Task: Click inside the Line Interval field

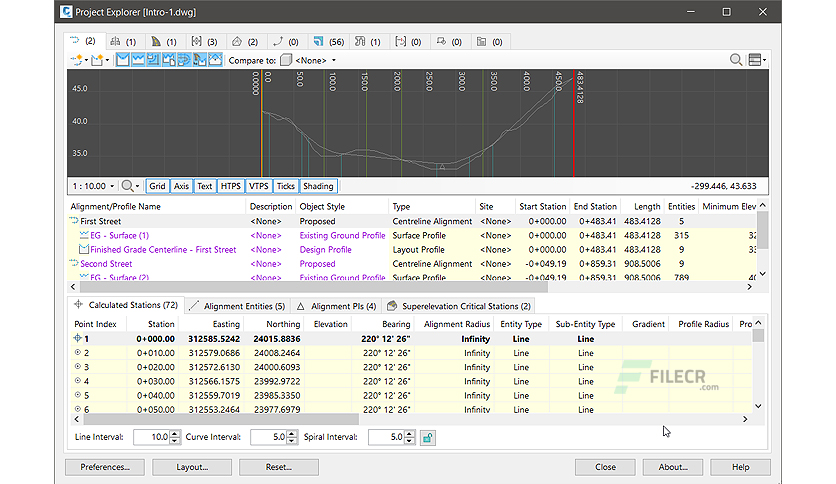Action: 151,437
